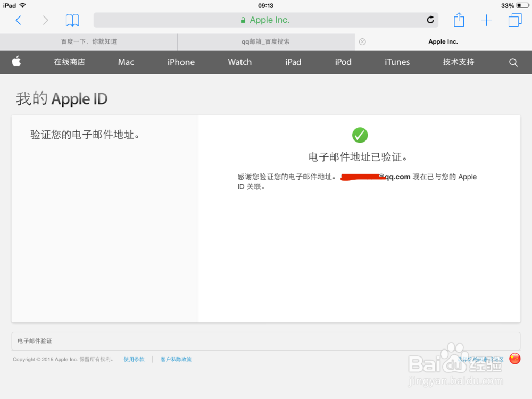Tap the green padlock in the address bar

pyautogui.click(x=243, y=20)
